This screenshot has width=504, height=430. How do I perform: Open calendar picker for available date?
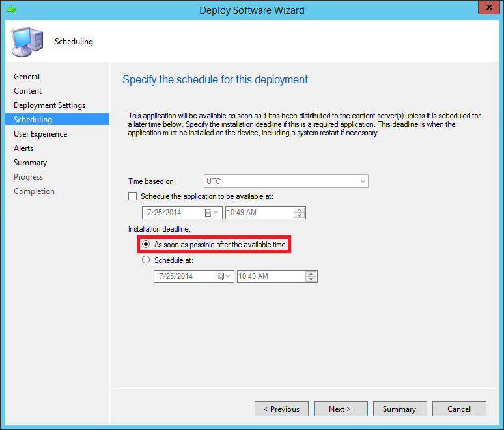pos(212,213)
